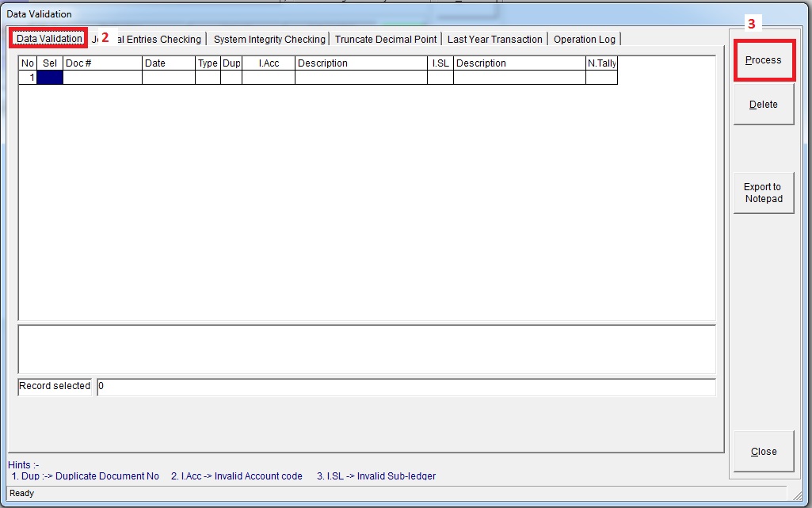Image resolution: width=812 pixels, height=508 pixels.
Task: Switch to the Data Validation tab
Action: 49,39
